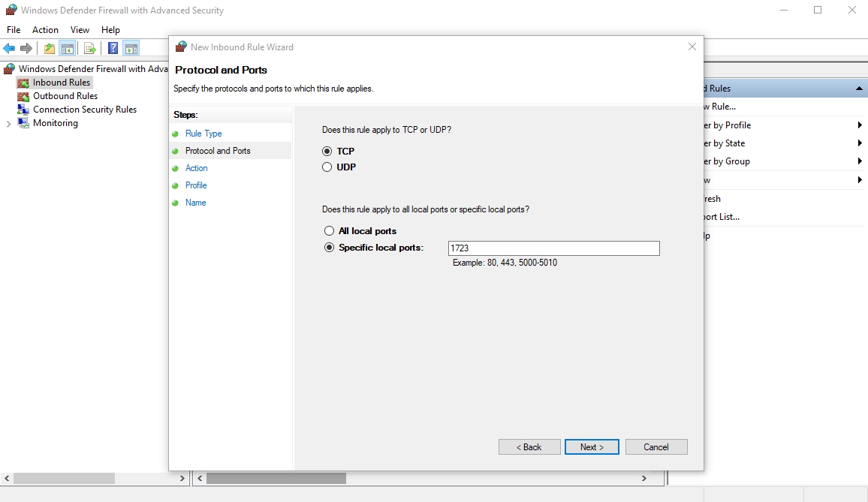Open the View submenu arrow in Actions pane
Screen dimensions: 868x502
coord(860,180)
